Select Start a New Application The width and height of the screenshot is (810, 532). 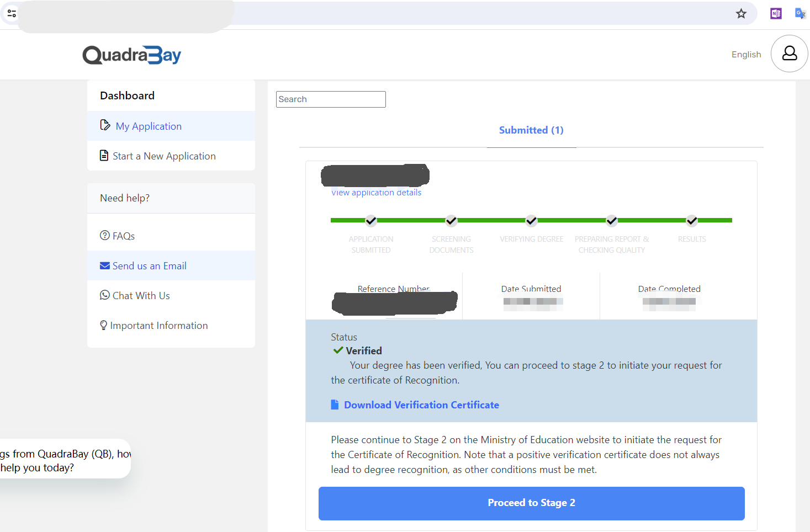pyautogui.click(x=171, y=156)
